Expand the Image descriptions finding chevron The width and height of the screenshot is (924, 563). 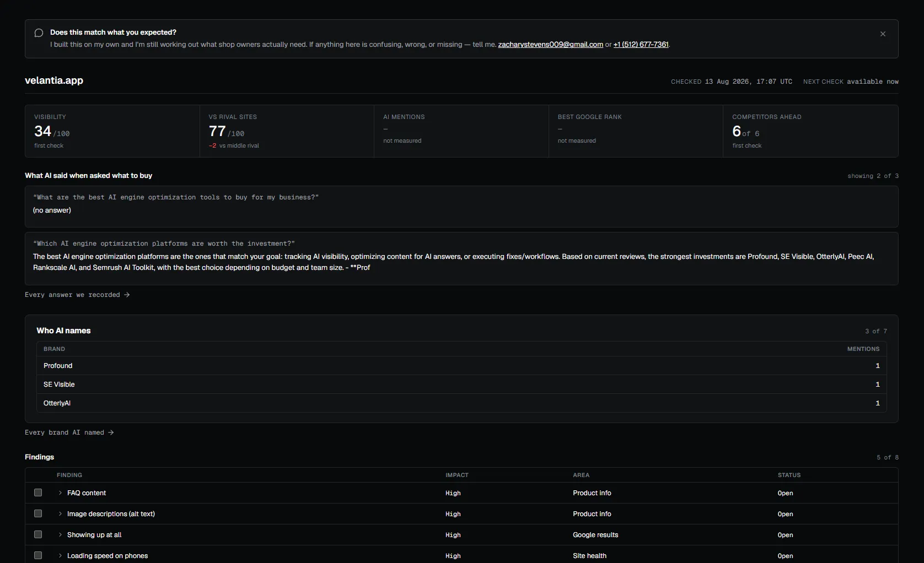click(60, 514)
